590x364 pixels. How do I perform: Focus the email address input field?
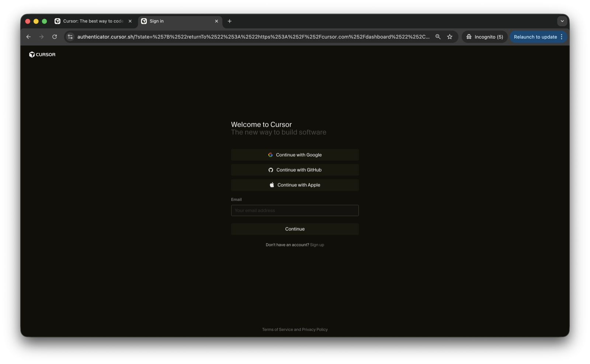coord(295,210)
